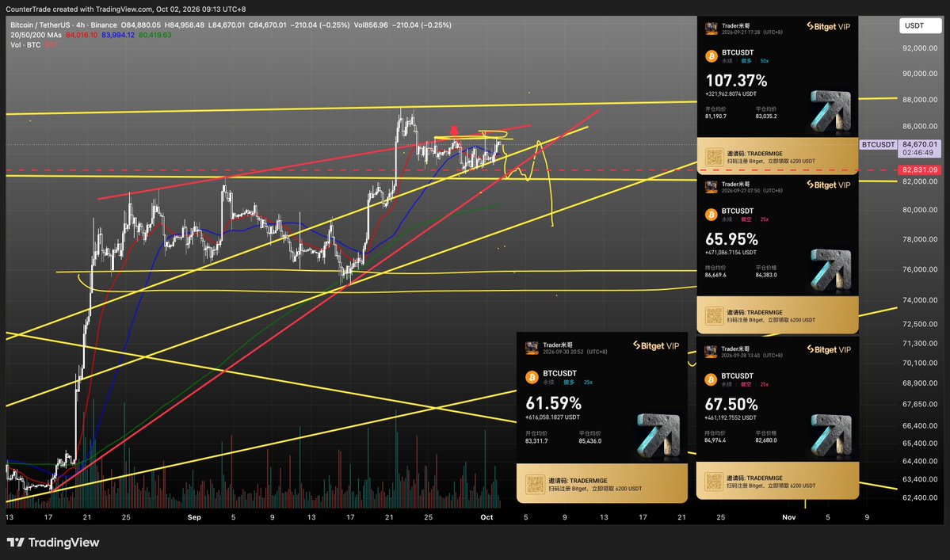Click the entry price 81,190.7
Image resolution: width=950 pixels, height=560 pixels.
(x=715, y=116)
